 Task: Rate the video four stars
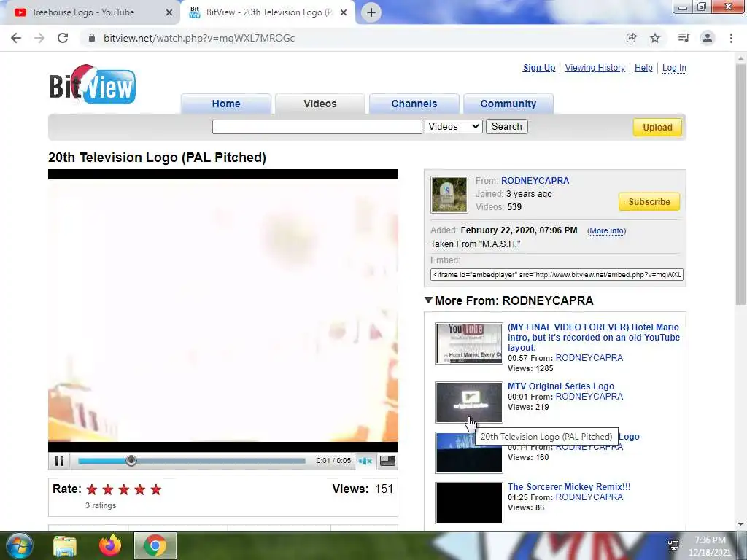[140, 489]
